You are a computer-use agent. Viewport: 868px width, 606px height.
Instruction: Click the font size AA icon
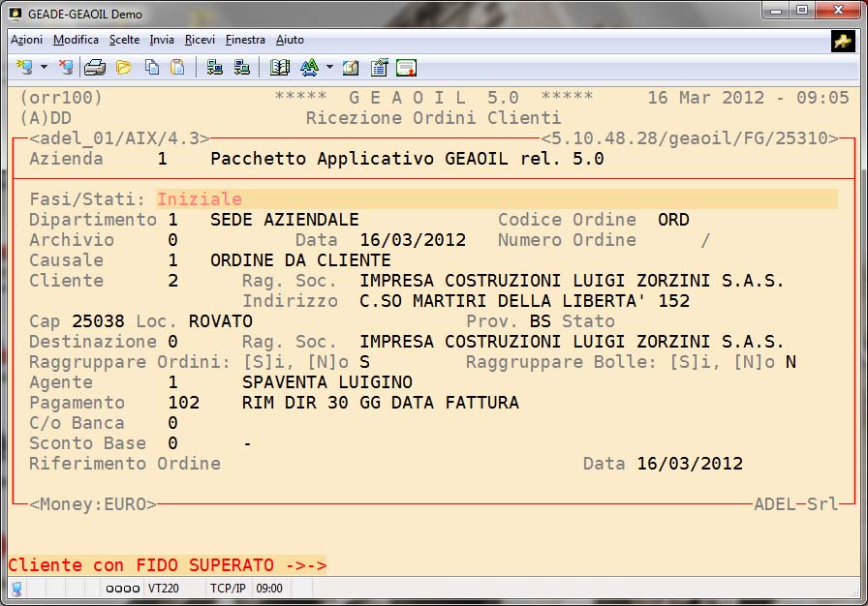coord(309,67)
